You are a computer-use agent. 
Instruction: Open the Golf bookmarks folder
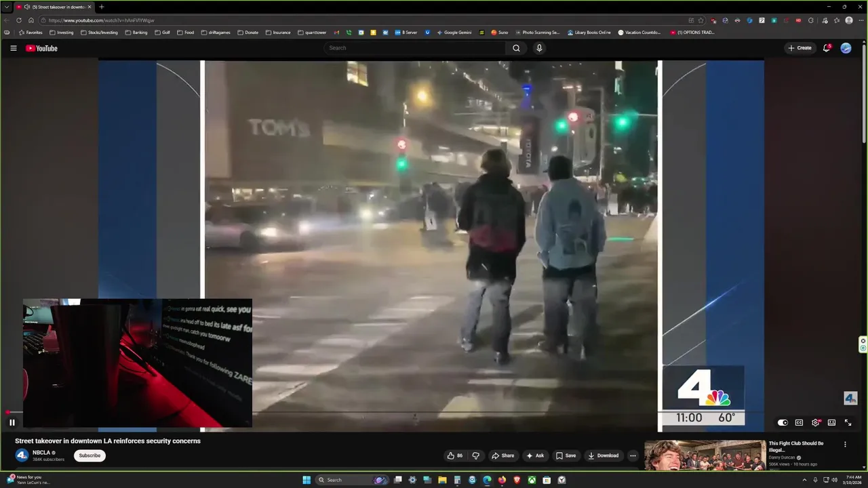[x=162, y=33]
